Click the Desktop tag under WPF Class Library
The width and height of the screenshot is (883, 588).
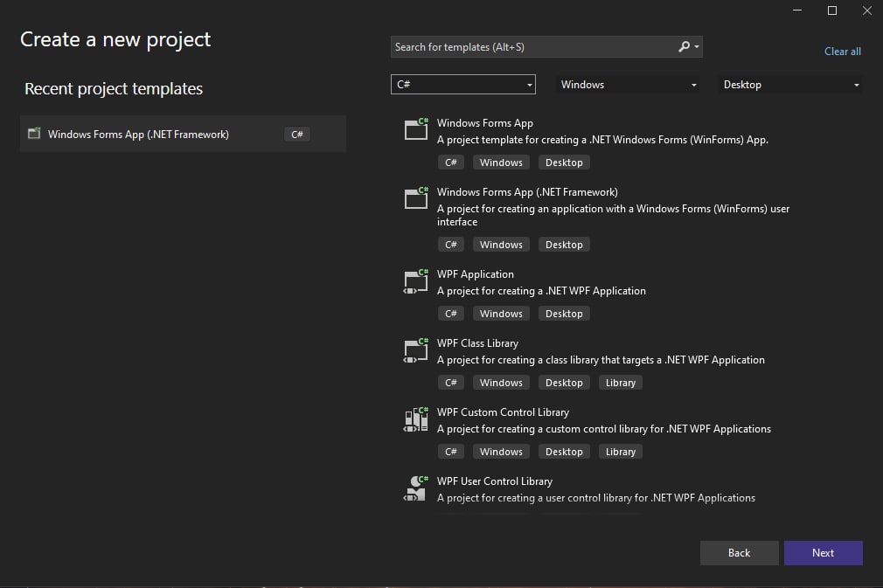[x=564, y=384]
